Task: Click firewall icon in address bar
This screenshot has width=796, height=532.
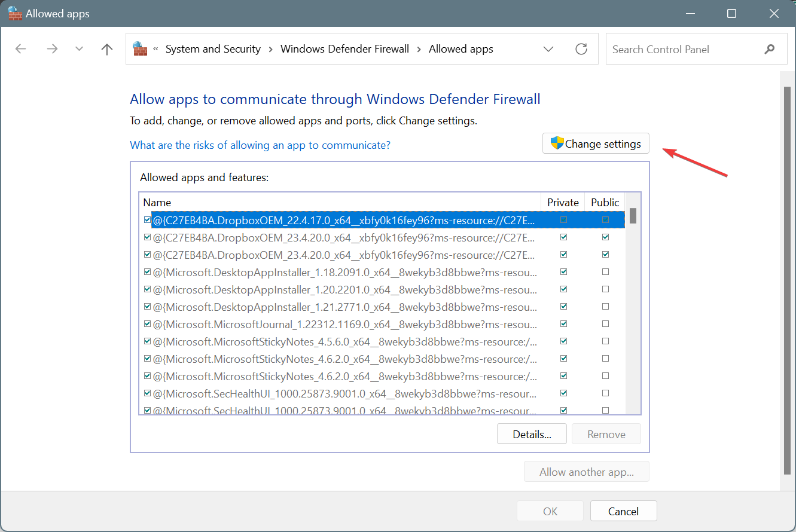Action: coord(140,49)
